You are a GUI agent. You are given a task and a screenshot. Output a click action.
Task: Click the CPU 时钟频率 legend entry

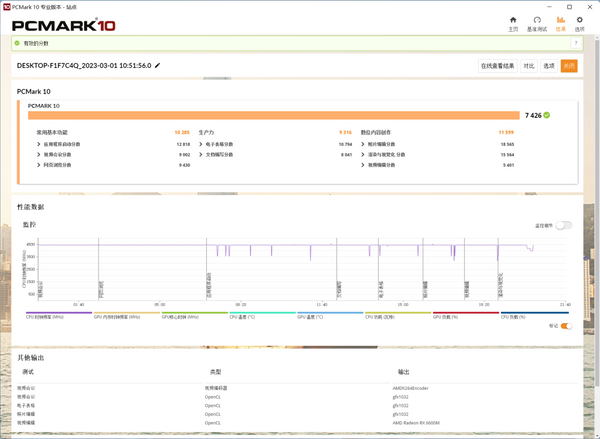46,316
